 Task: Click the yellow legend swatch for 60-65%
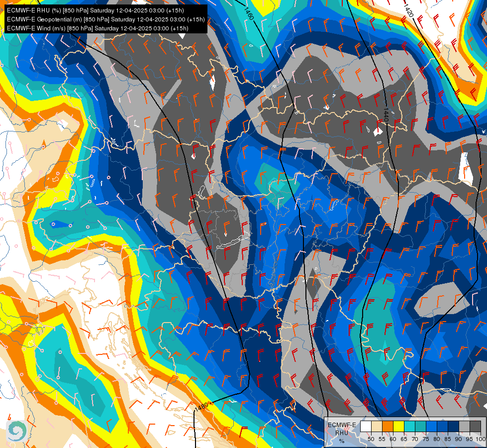click(399, 426)
